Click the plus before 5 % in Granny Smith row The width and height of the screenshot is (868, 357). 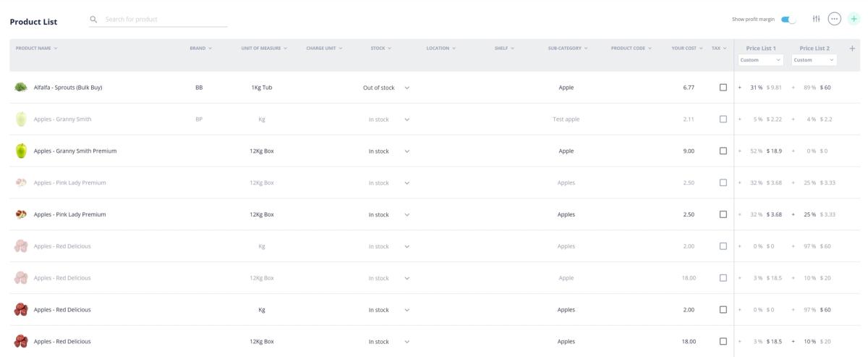click(740, 119)
